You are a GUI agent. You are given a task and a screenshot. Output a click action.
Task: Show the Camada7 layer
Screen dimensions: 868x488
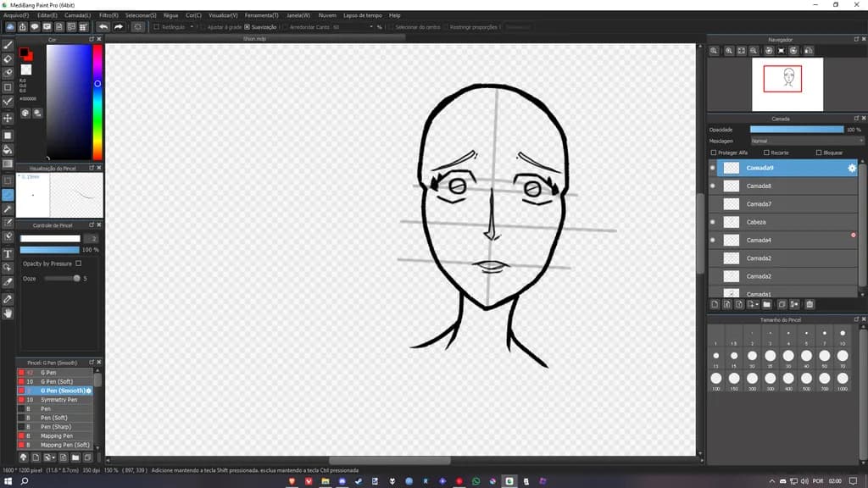click(712, 204)
